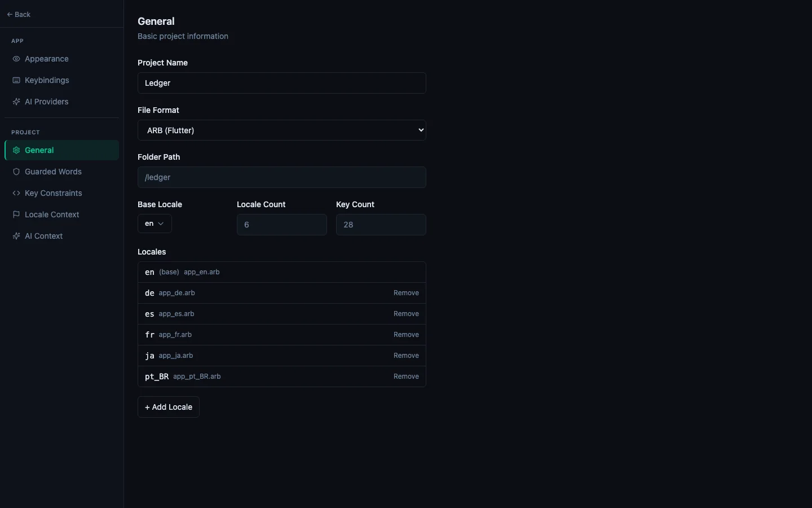Click the app_de.arb file name

[177, 293]
